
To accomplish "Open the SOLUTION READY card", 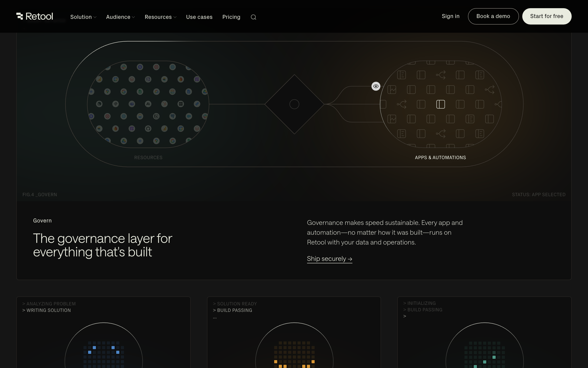I will click(x=294, y=332).
